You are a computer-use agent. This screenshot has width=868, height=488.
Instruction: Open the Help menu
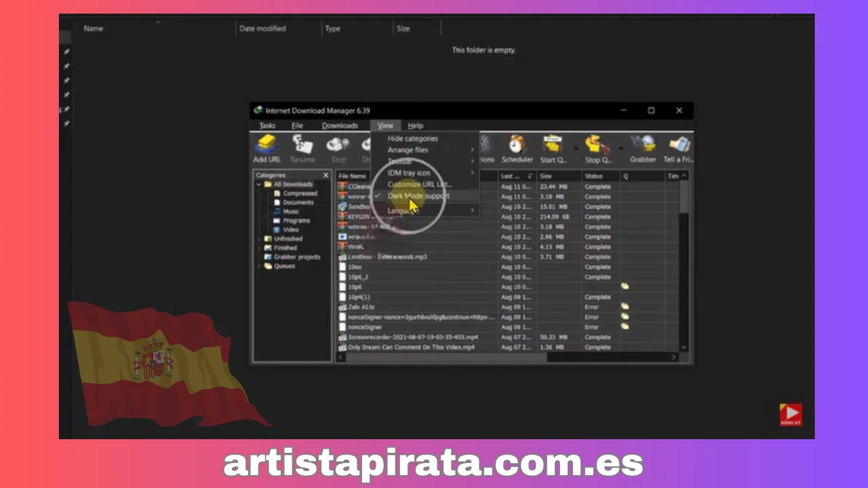pyautogui.click(x=416, y=125)
